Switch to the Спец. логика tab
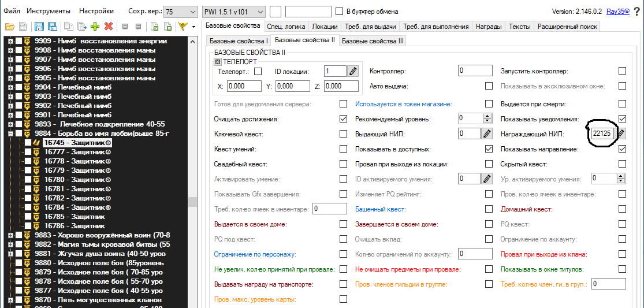Image resolution: width=644 pixels, height=308 pixels. [x=286, y=27]
